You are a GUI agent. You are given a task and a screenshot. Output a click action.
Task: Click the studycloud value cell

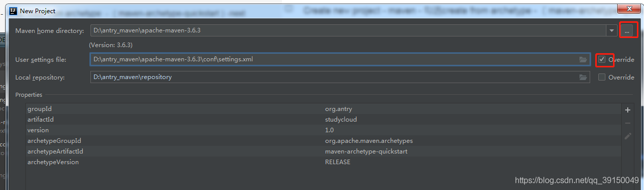click(x=341, y=120)
